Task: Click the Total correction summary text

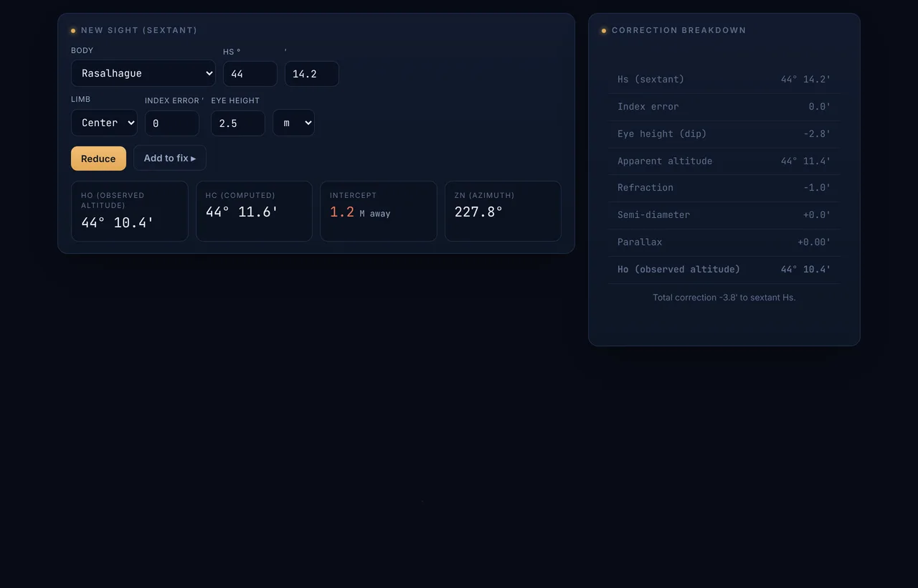Action: [x=724, y=298]
